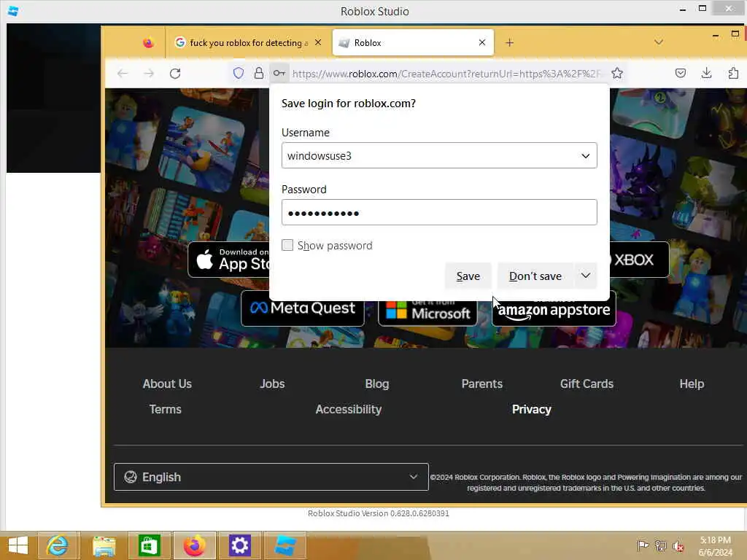The width and height of the screenshot is (747, 560).
Task: Save the roblox.com login
Action: coord(468,276)
